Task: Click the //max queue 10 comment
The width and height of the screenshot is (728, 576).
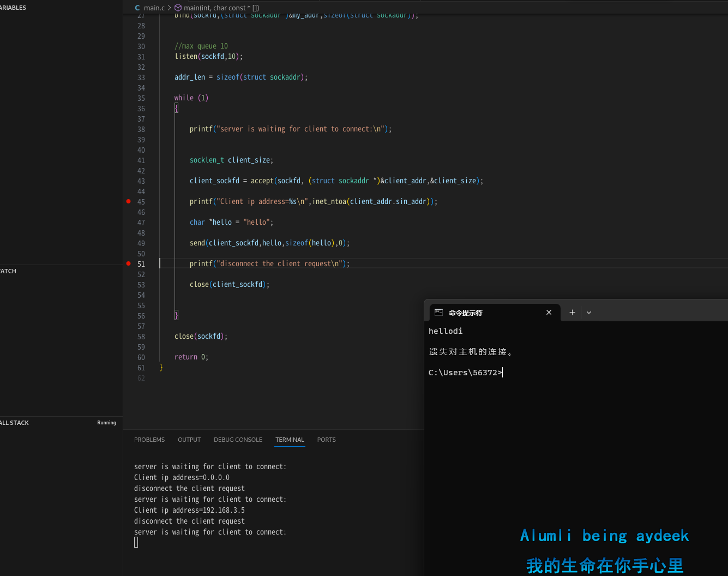Action: tap(201, 46)
